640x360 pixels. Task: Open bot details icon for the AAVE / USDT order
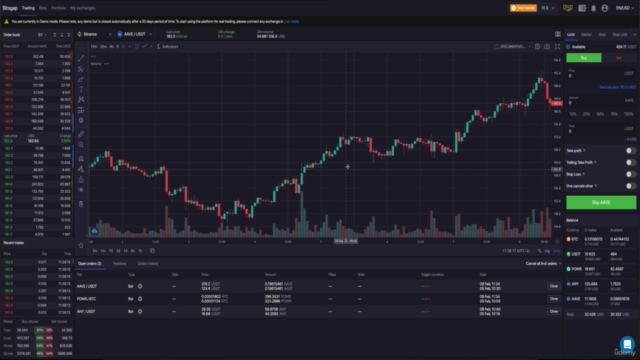(140, 286)
